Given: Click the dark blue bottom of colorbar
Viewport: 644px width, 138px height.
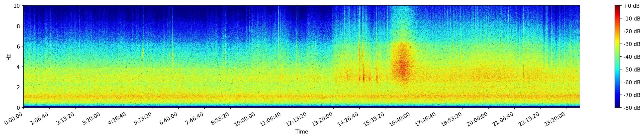Looking at the screenshot, I should click(x=618, y=106).
